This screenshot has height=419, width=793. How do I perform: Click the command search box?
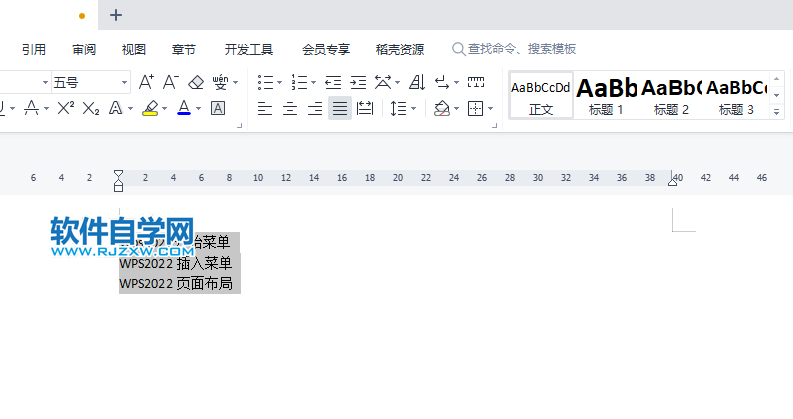tap(514, 49)
